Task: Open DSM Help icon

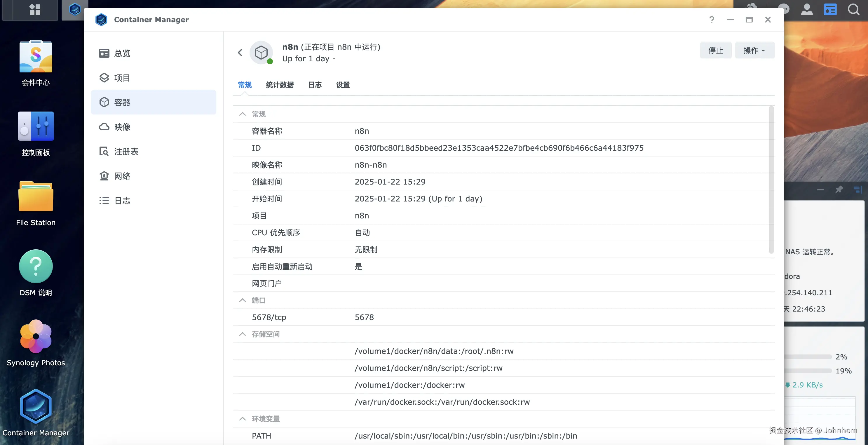Action: pos(36,266)
